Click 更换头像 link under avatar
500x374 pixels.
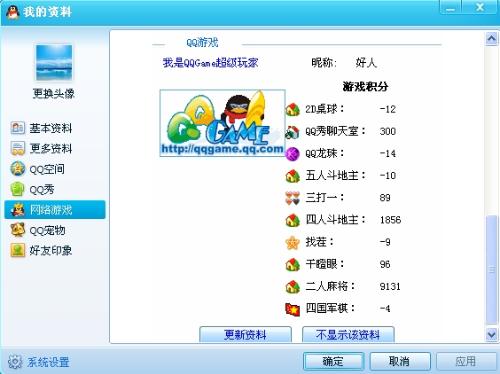tap(54, 94)
